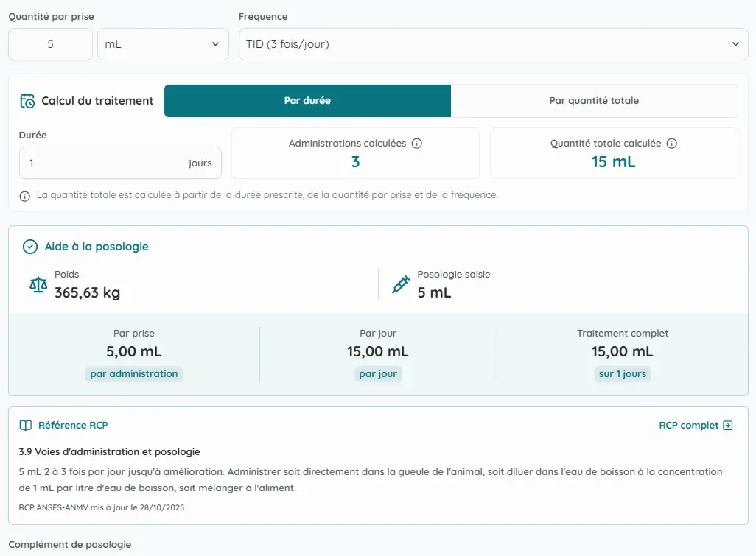Screen dimensions: 756x556
Task: Click the checkmark circle icon of Aide à la posologie
Action: click(x=30, y=247)
